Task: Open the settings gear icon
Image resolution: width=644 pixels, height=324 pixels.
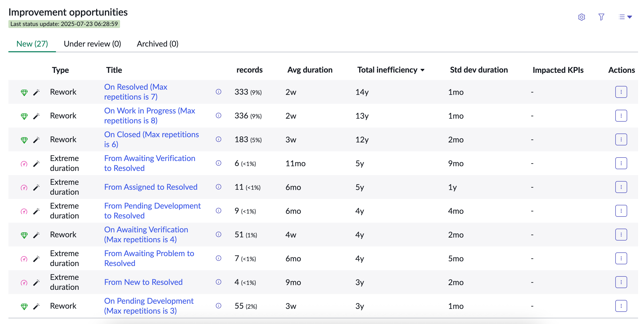Action: click(581, 17)
